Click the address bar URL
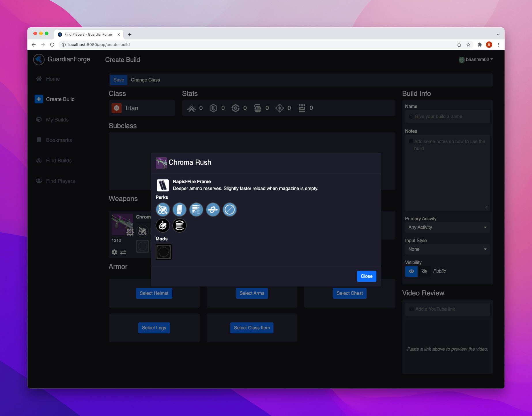The image size is (532, 416). point(99,45)
